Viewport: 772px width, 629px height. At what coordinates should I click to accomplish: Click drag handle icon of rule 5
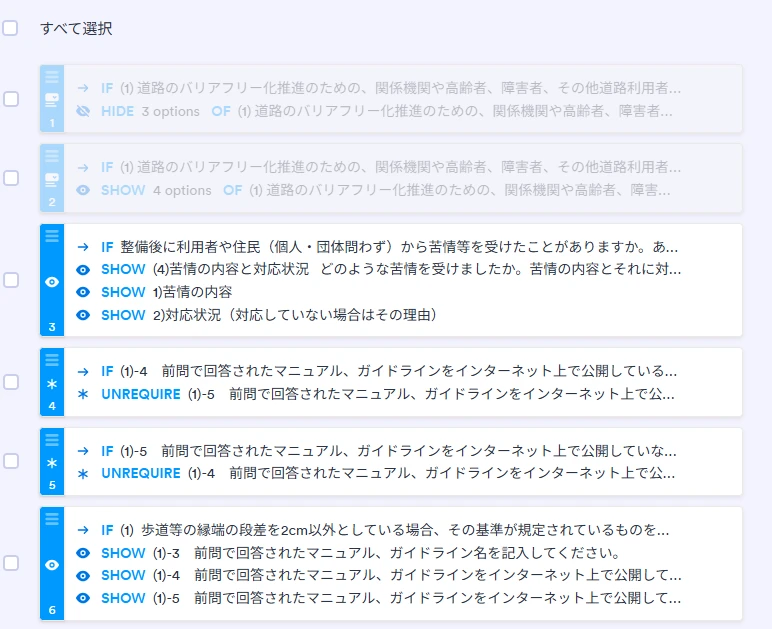point(52,440)
